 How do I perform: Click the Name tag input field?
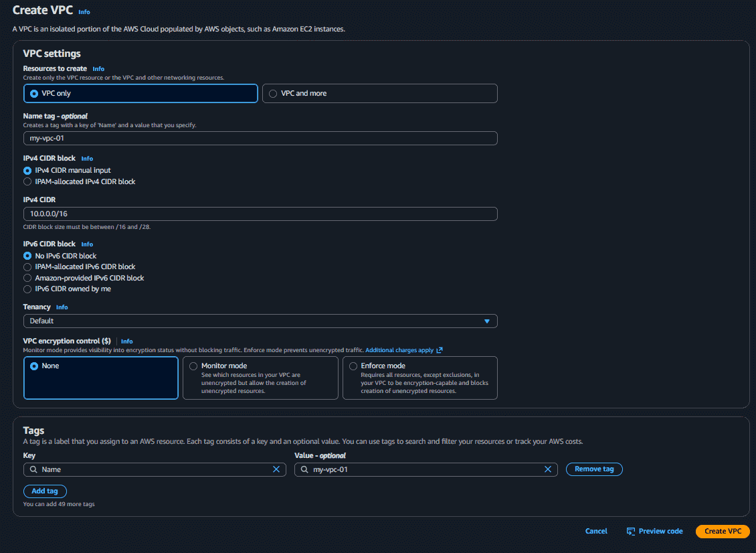[260, 139]
